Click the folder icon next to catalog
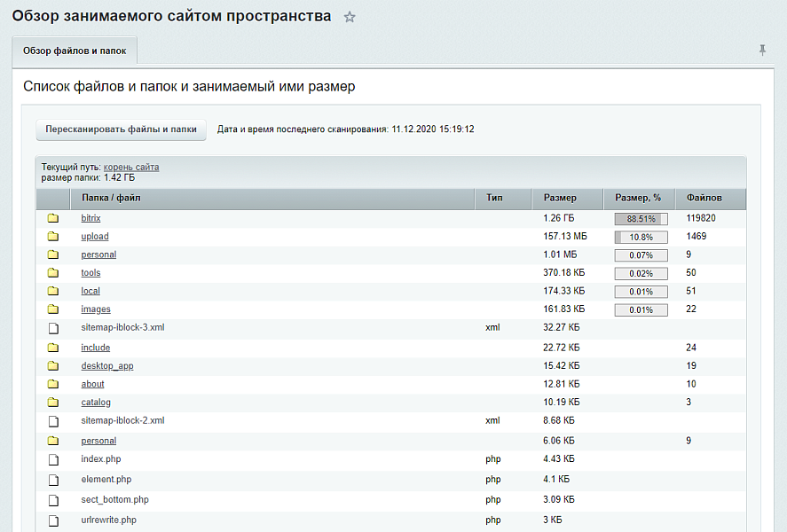 point(53,403)
